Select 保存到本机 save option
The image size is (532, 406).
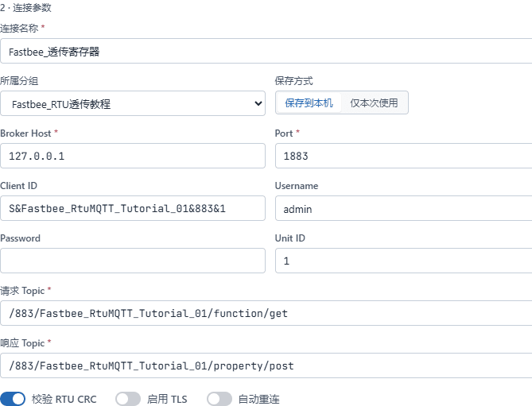(x=309, y=102)
